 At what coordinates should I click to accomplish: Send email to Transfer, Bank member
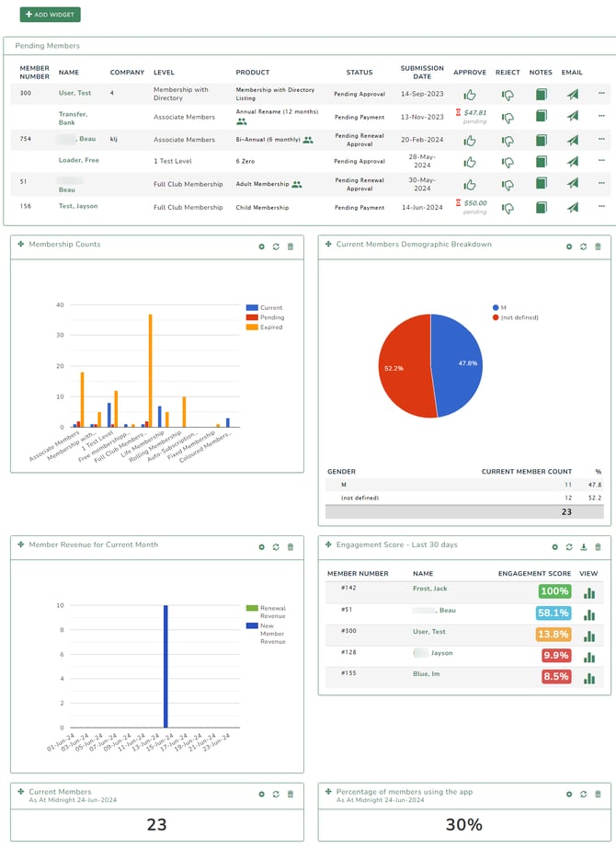click(573, 116)
